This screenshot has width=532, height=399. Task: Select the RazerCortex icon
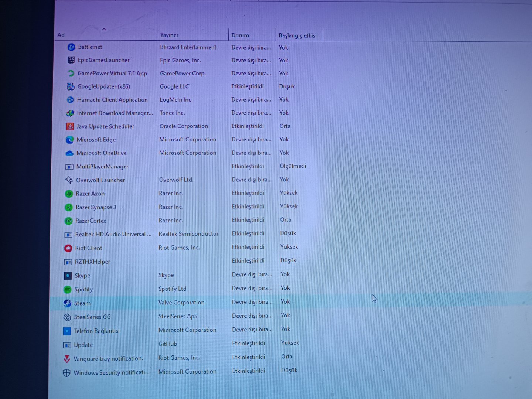[68, 221]
